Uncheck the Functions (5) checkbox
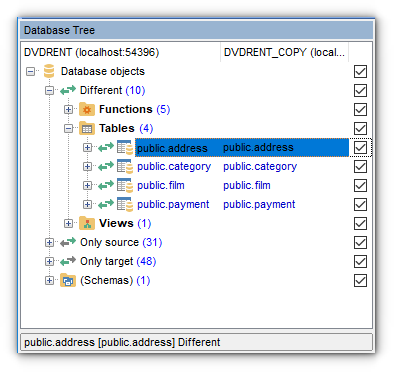The image size is (394, 372). coord(360,109)
